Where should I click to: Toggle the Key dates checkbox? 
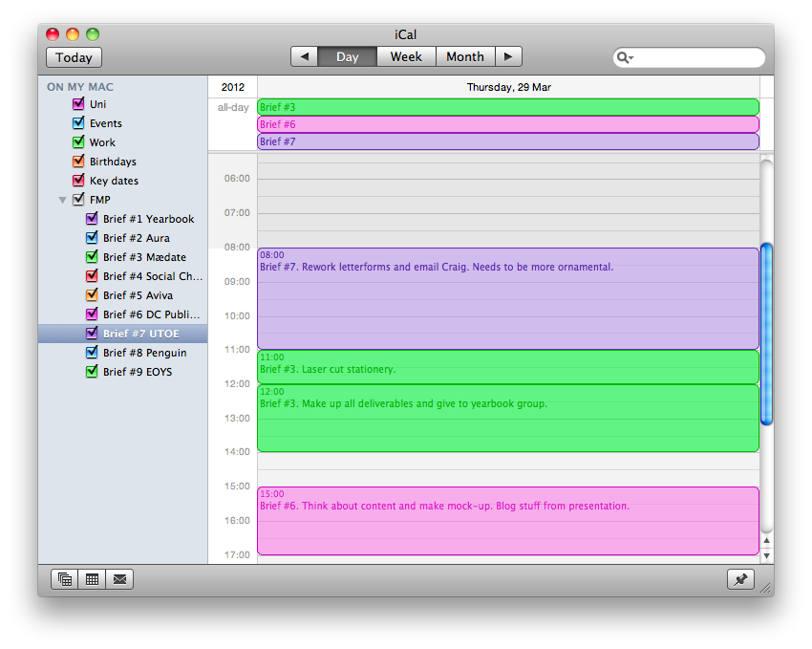(78, 181)
